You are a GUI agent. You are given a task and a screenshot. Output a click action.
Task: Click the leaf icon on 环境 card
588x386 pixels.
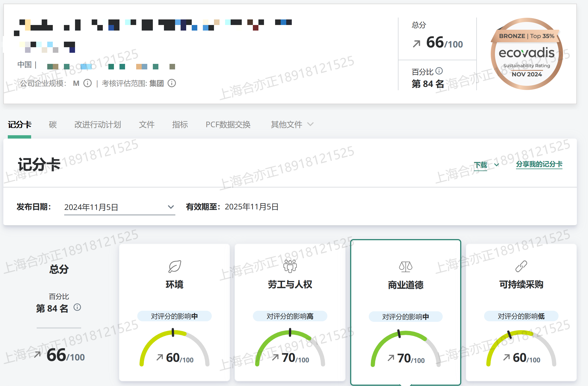coord(175,267)
